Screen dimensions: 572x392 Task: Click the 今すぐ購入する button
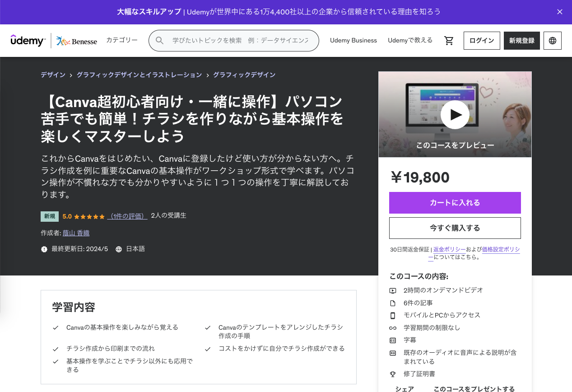click(x=455, y=228)
